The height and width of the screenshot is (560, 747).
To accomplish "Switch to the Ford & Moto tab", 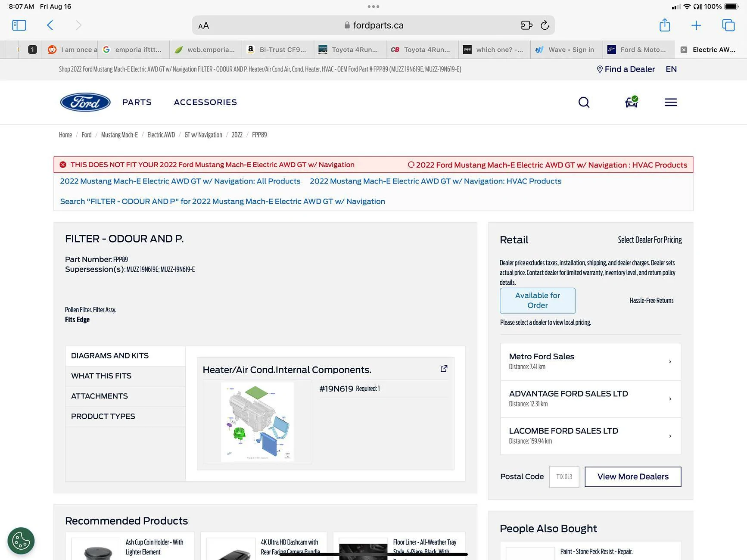I will coord(638,50).
